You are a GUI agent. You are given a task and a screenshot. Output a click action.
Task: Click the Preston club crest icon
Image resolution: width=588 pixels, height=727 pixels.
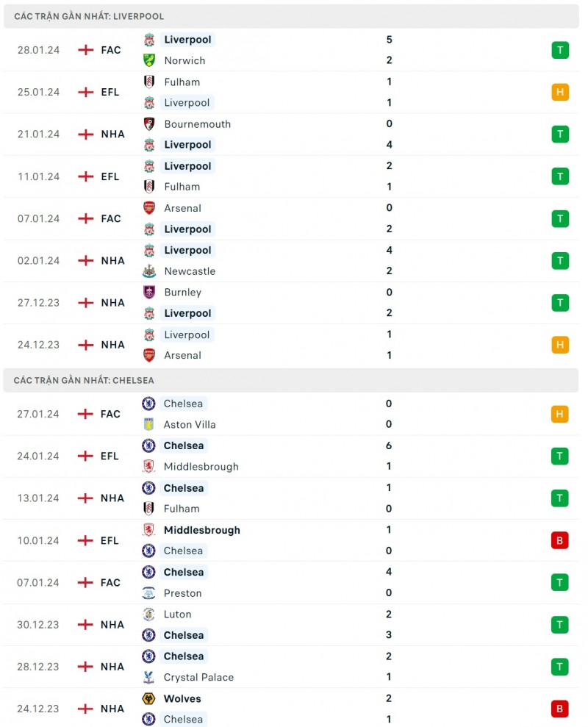tap(148, 593)
